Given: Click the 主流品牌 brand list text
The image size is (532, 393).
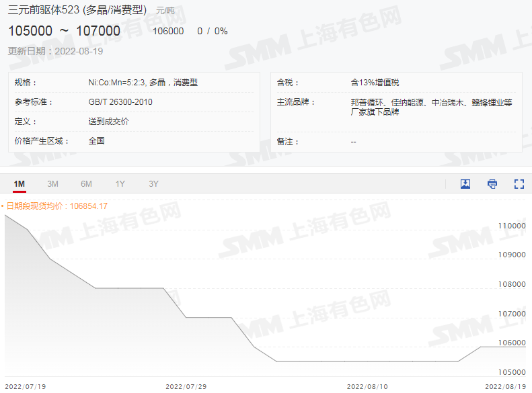Looking at the screenshot, I should pos(431,107).
